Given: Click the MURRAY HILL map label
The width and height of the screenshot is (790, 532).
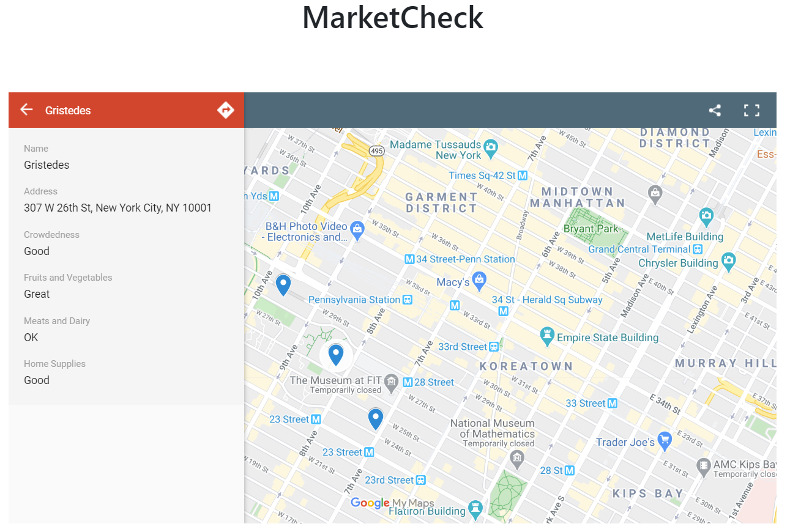Looking at the screenshot, I should (x=725, y=363).
